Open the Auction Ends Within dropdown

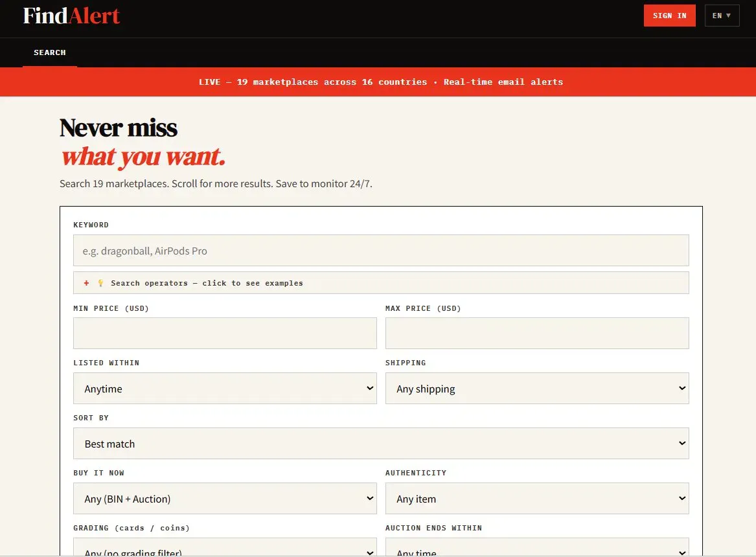point(537,547)
